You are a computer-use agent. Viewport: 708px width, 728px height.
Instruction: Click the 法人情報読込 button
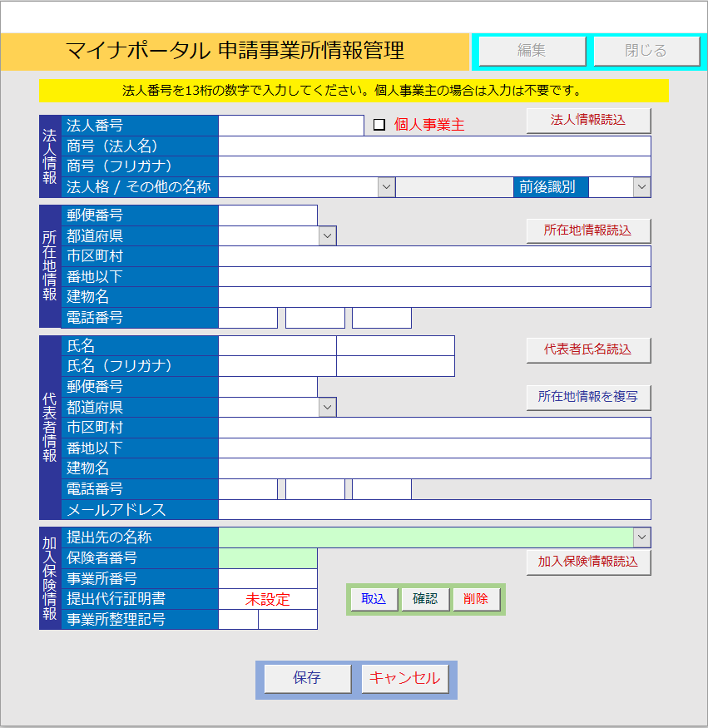click(588, 121)
